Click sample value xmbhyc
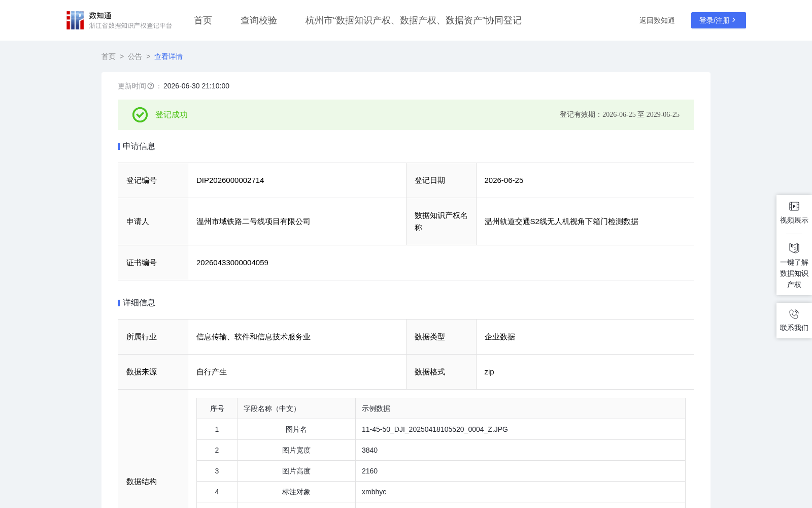The height and width of the screenshot is (508, 812). coord(374,492)
